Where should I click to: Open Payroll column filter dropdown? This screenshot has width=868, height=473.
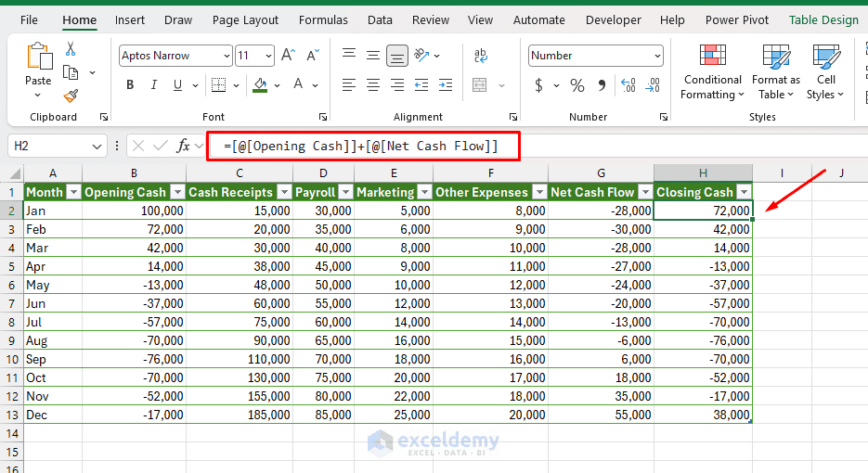[x=346, y=192]
